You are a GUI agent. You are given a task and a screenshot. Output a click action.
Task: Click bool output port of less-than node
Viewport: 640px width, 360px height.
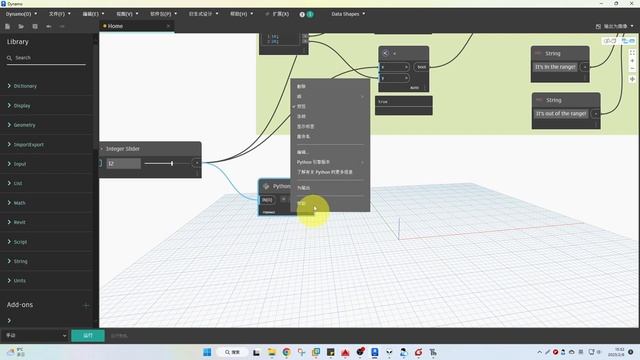[421, 67]
